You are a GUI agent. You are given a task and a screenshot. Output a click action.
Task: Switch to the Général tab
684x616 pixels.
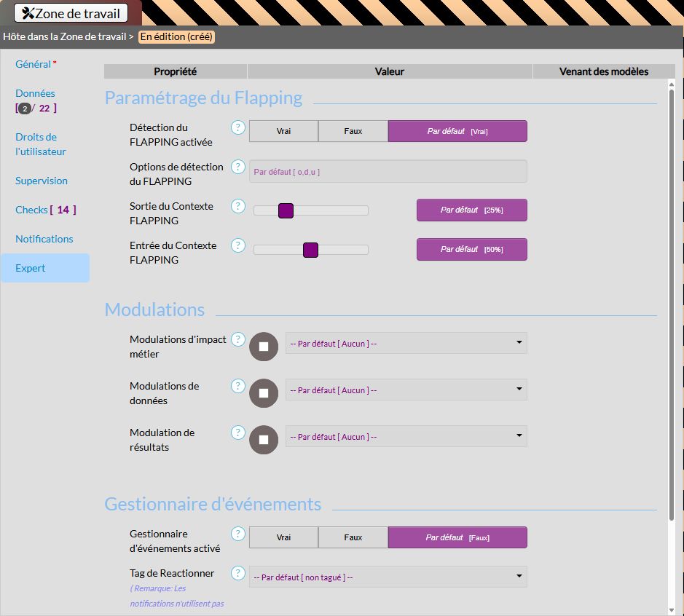point(34,64)
